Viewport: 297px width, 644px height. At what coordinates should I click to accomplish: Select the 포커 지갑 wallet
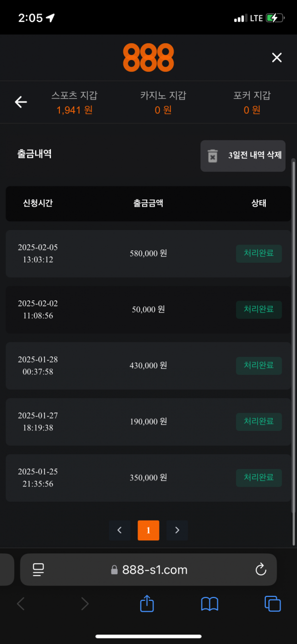point(252,103)
